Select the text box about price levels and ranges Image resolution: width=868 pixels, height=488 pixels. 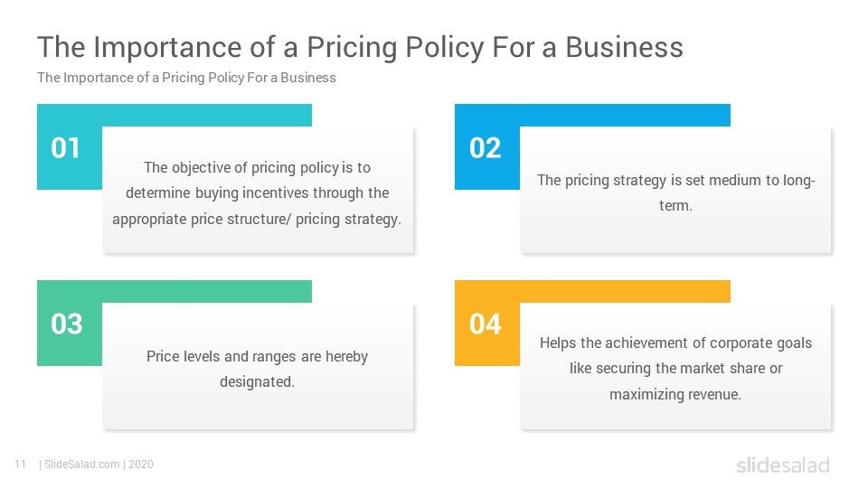(258, 366)
